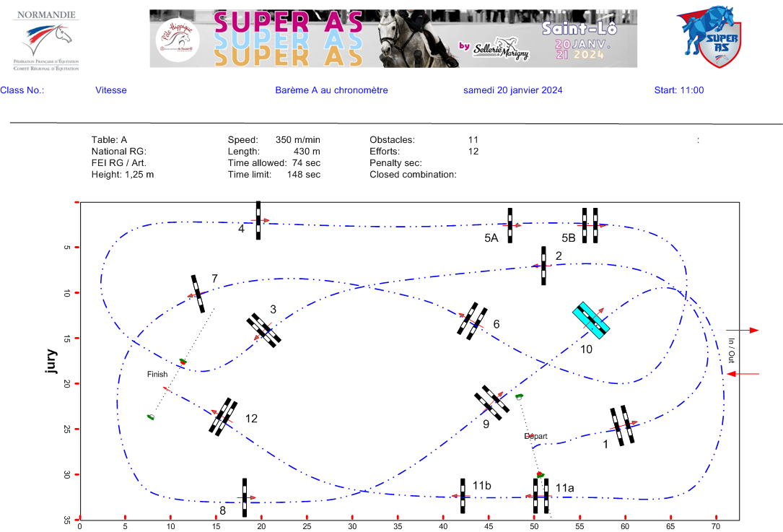Click the oxer obstacle labeled 5B
783x532 pixels.
[x=590, y=225]
